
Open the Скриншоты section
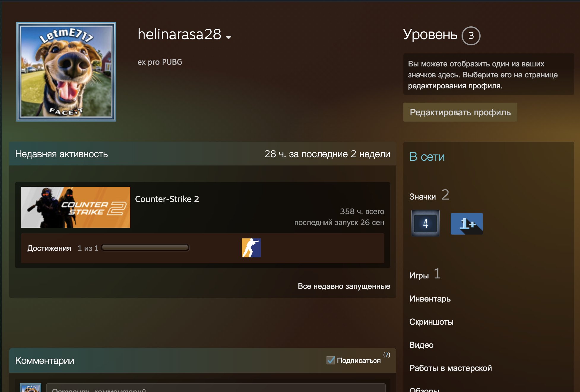pyautogui.click(x=431, y=322)
